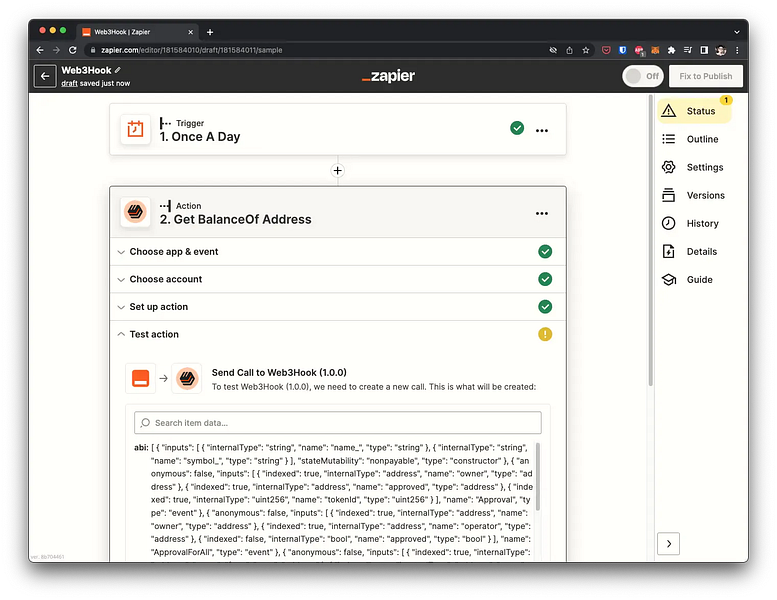Click the abi data scrollbar
Image resolution: width=777 pixels, height=600 pixels.
point(538,477)
